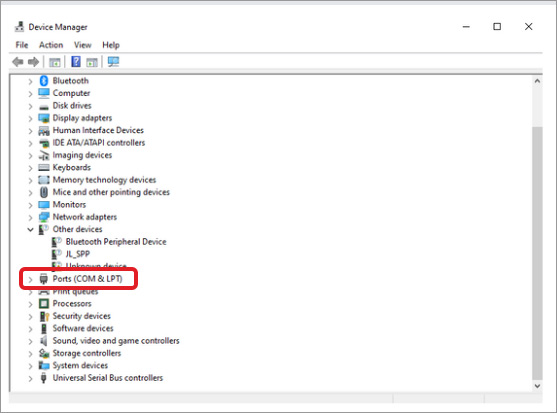Open the File menu

point(22,45)
